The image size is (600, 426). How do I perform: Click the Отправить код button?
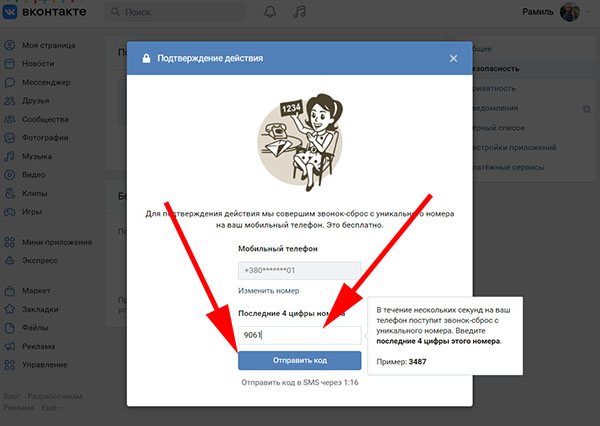coord(299,361)
